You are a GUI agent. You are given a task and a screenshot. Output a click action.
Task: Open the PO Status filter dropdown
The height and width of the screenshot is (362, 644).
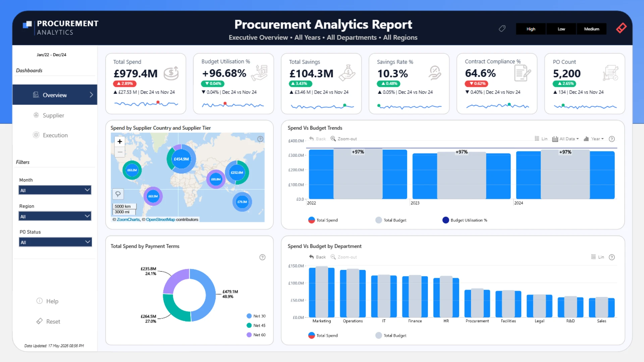55,242
